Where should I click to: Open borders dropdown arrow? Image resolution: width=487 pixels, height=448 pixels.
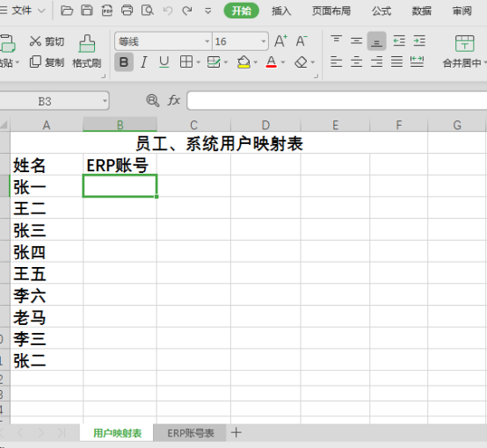(198, 62)
